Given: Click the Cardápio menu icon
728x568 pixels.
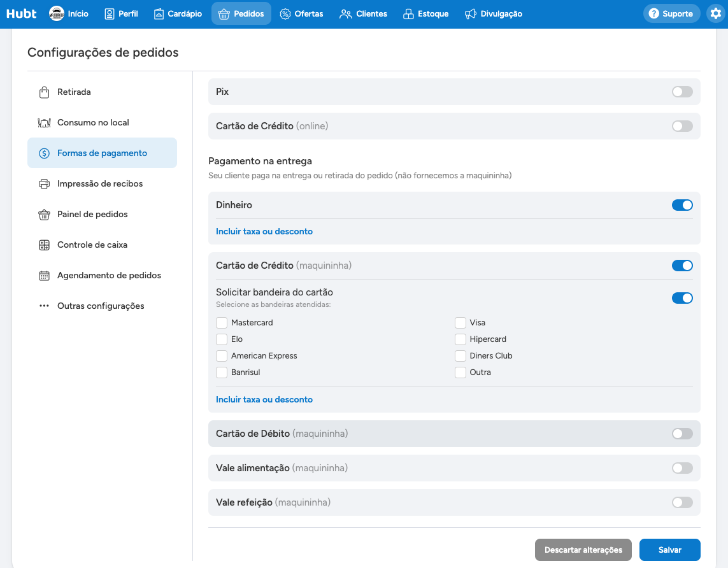Looking at the screenshot, I should tap(159, 14).
